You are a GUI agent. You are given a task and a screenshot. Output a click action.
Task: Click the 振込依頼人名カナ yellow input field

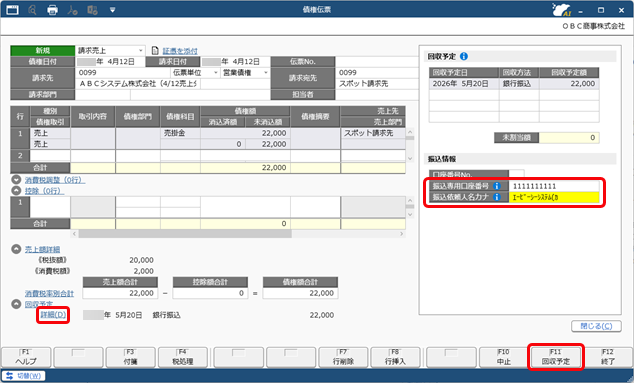click(x=554, y=197)
